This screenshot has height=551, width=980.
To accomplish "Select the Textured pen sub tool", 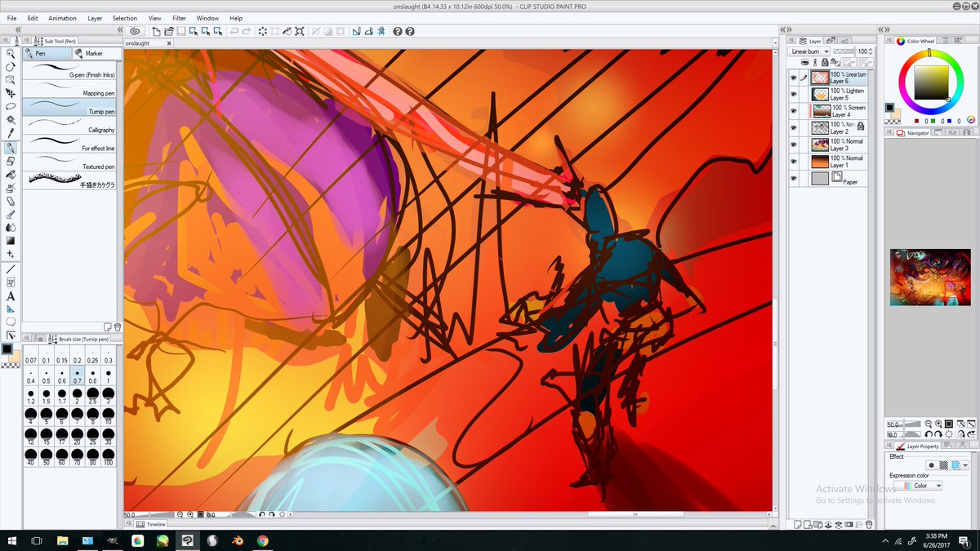I will 69,162.
